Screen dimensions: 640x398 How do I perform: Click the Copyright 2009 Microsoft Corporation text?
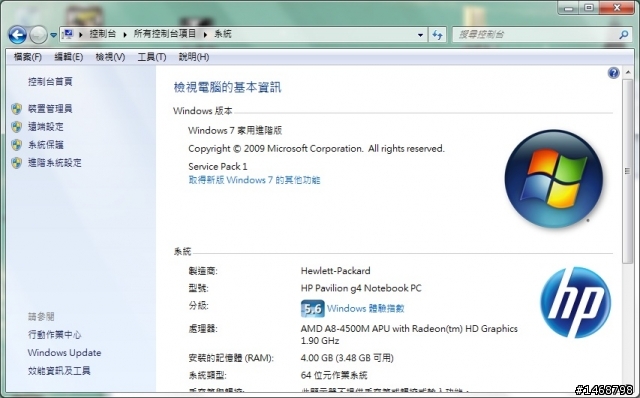[316, 149]
